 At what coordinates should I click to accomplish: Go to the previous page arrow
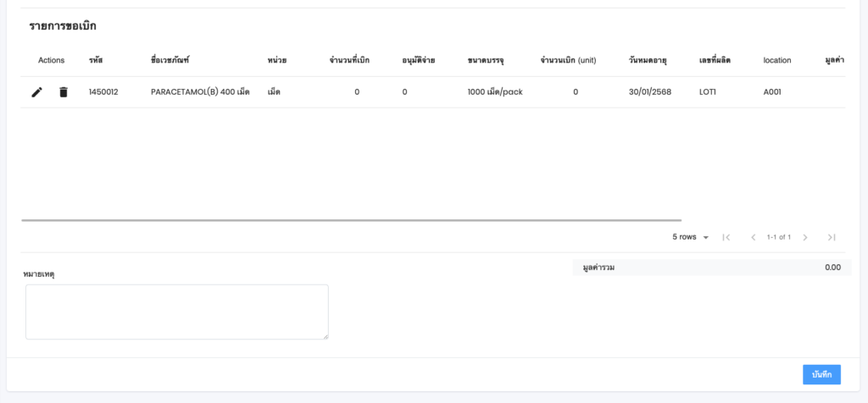753,237
